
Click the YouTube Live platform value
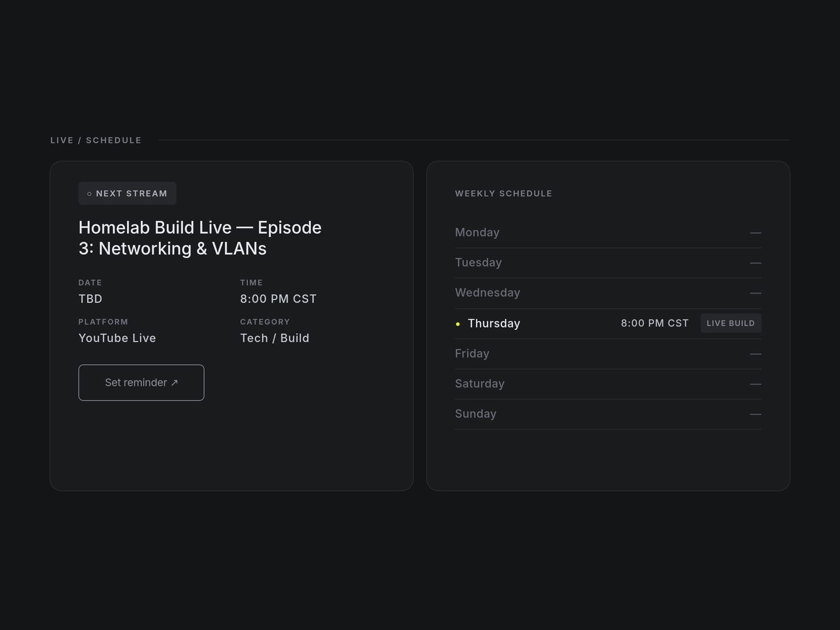[117, 338]
